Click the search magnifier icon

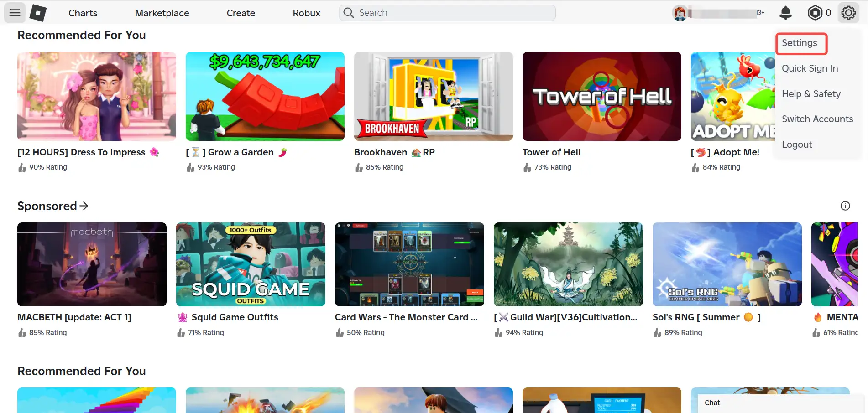click(x=349, y=13)
